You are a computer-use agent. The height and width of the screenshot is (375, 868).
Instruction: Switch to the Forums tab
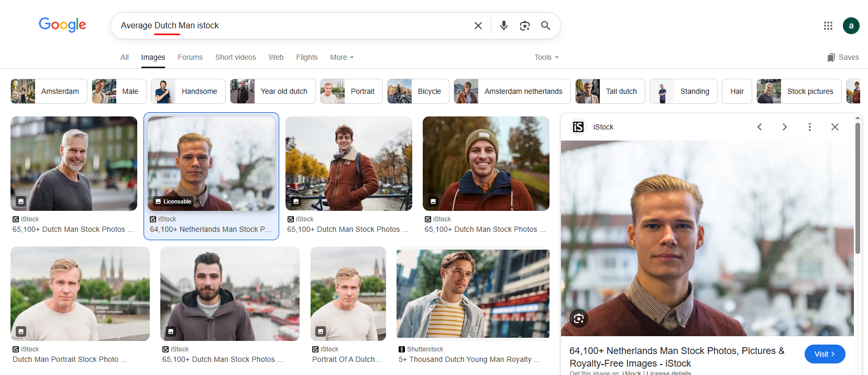tap(190, 57)
